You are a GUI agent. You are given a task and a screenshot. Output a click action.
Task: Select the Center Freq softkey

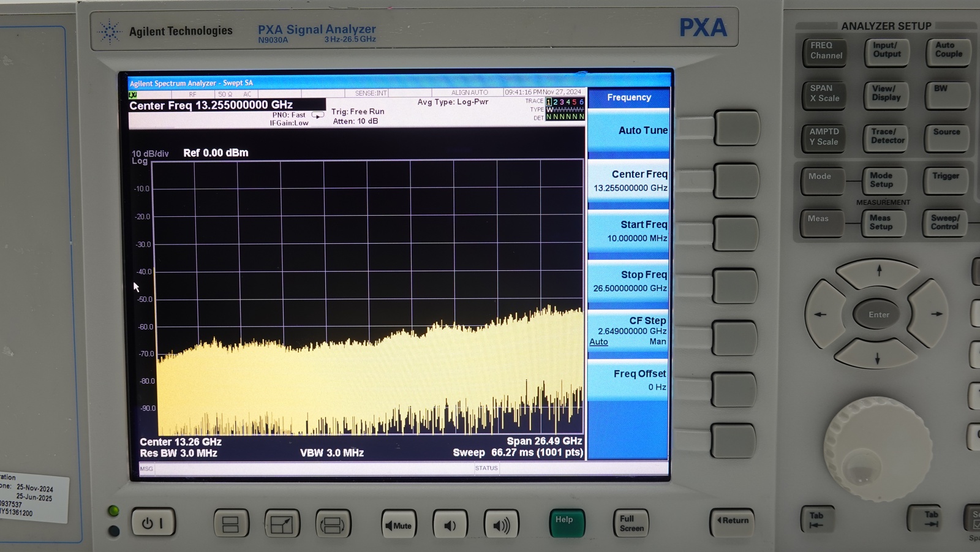(628, 181)
